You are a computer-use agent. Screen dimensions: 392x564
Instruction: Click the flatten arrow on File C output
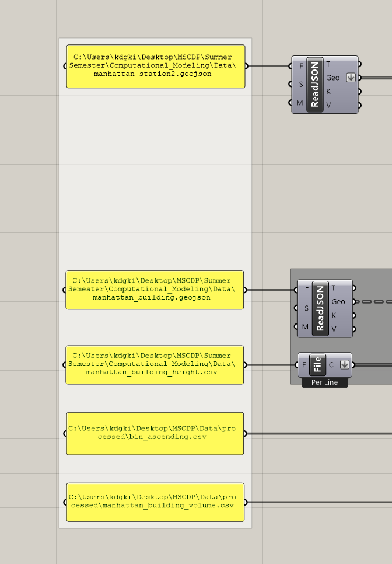click(344, 364)
